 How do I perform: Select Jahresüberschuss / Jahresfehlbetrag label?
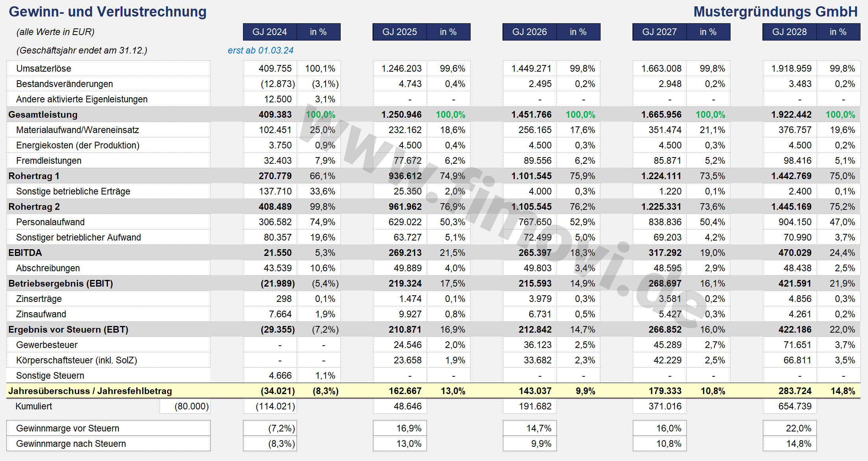coord(90,391)
